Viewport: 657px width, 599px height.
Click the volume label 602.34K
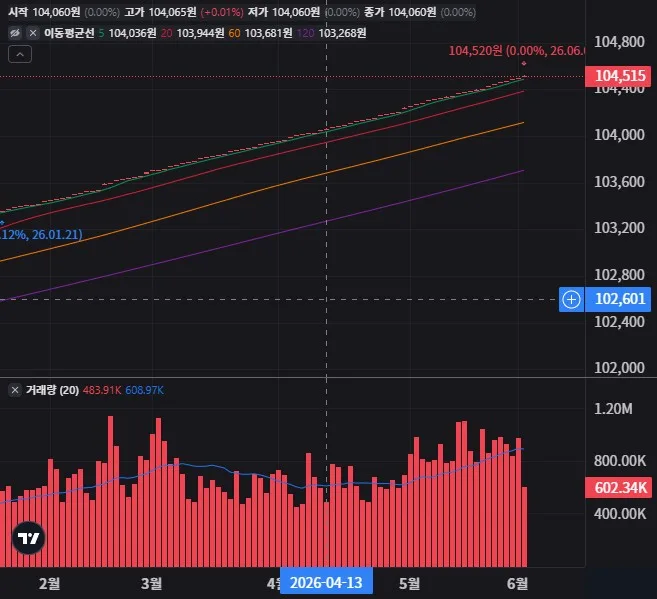618,488
